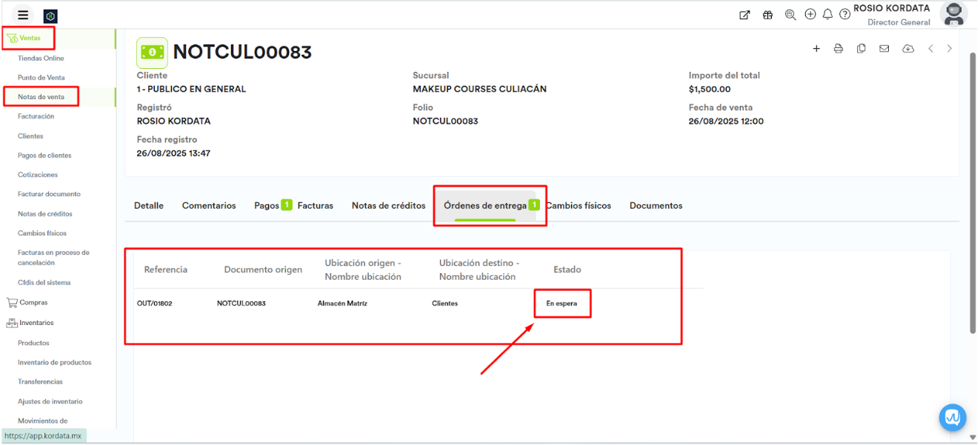This screenshot has height=445, width=980.
Task: Switch to the Detalle tab
Action: [149, 206]
